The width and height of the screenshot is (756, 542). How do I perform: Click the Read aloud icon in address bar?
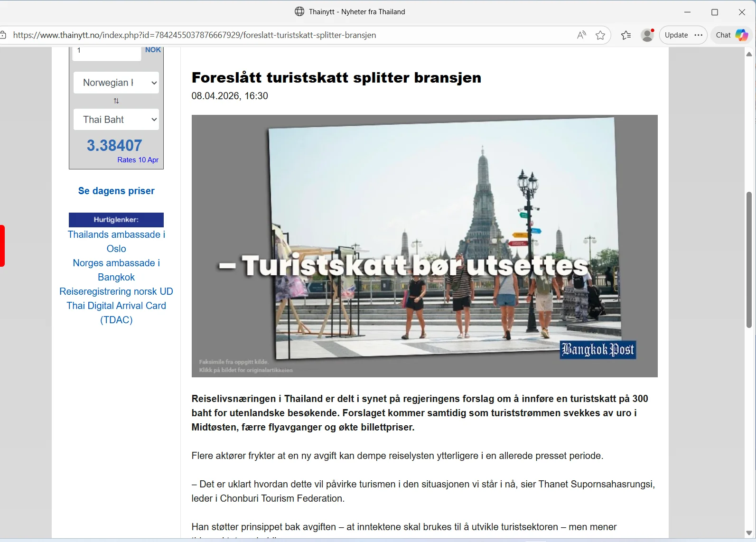pos(581,35)
